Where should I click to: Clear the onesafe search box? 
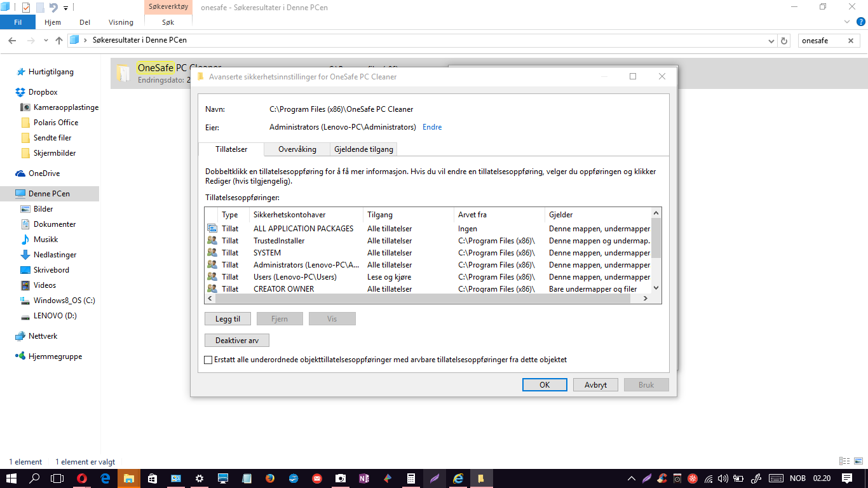(851, 41)
